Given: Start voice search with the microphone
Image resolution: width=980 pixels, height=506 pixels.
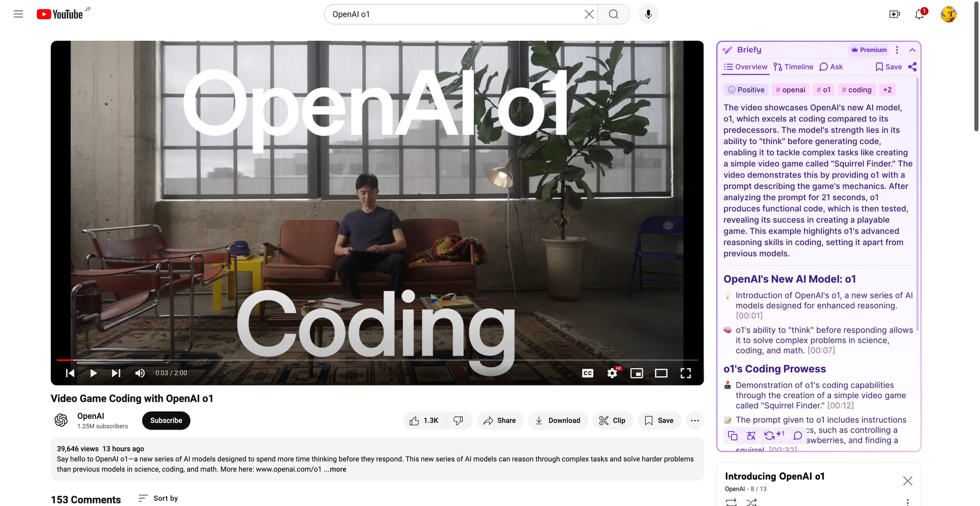Looking at the screenshot, I should point(648,14).
